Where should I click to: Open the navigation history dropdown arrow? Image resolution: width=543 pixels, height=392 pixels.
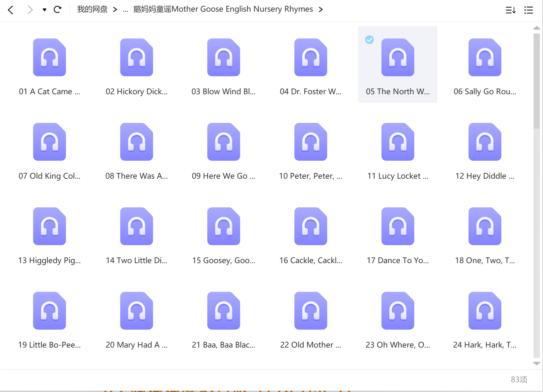pyautogui.click(x=44, y=10)
